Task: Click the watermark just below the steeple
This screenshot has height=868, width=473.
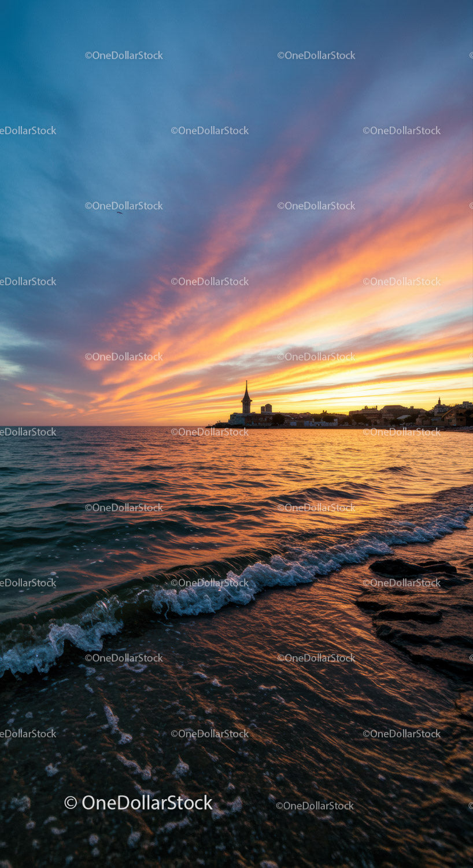Action: point(209,432)
